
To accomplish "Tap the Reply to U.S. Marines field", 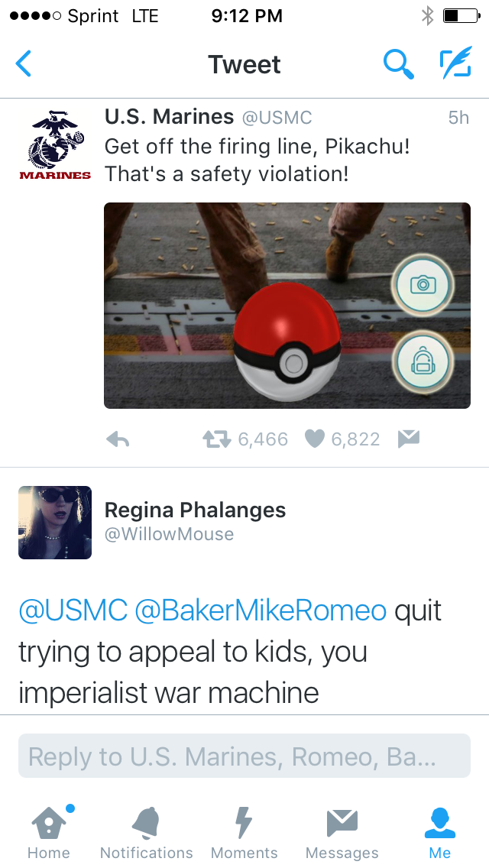I will [244, 756].
